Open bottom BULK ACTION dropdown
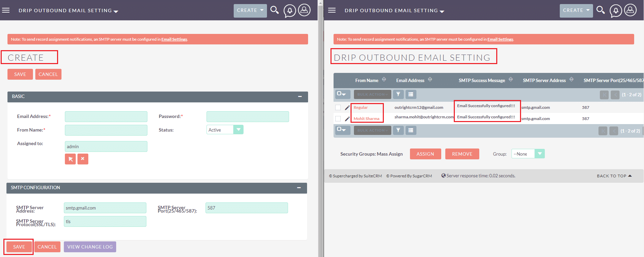 pyautogui.click(x=373, y=130)
